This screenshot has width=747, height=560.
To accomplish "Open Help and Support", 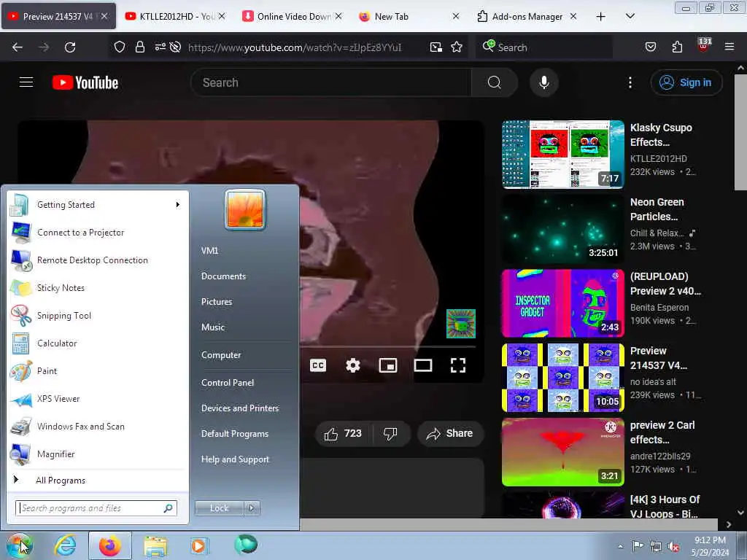I will click(235, 459).
